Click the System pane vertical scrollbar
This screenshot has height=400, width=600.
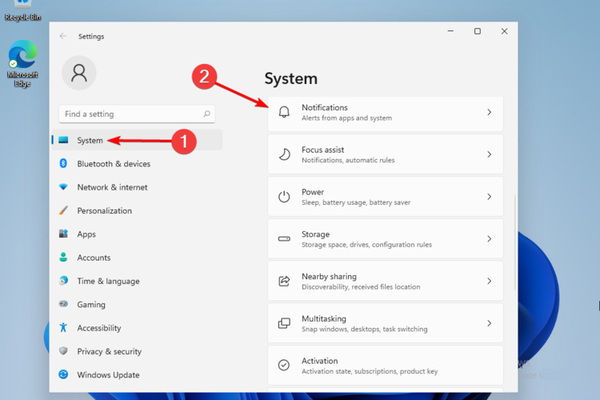[515, 243]
